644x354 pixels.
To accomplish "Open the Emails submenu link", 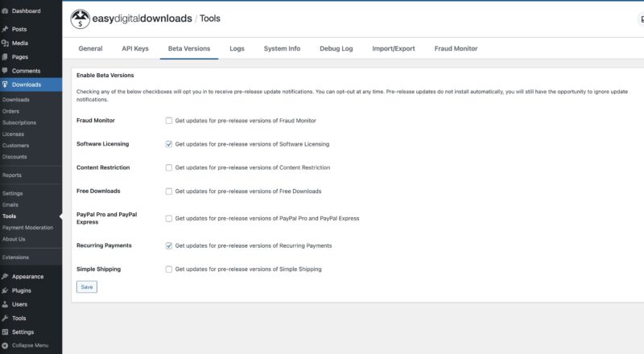I will [10, 204].
